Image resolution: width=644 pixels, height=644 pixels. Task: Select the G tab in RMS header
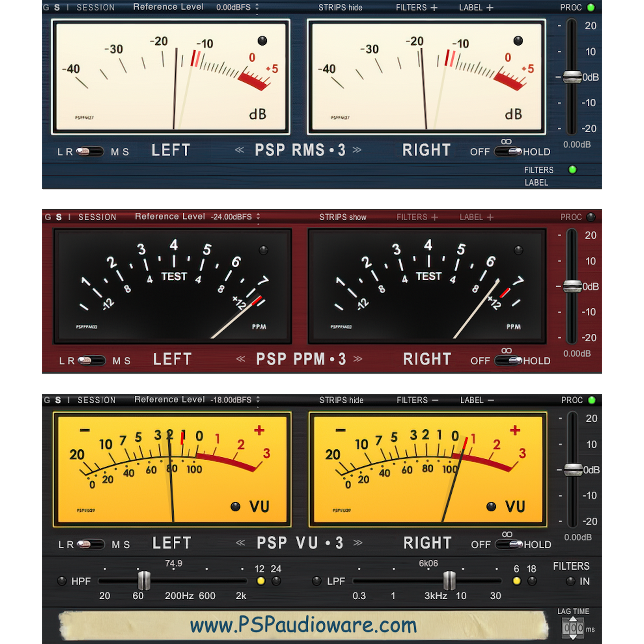point(46,7)
